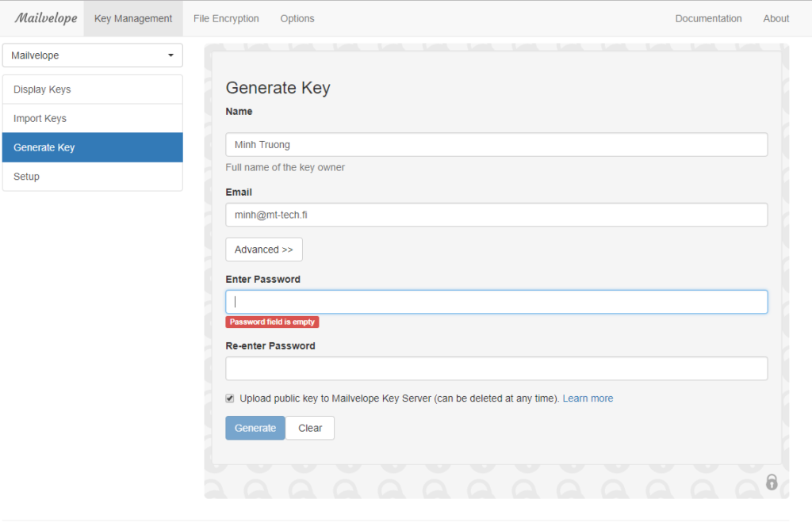Open Setup in the sidebar
This screenshot has width=812, height=530.
click(x=93, y=177)
